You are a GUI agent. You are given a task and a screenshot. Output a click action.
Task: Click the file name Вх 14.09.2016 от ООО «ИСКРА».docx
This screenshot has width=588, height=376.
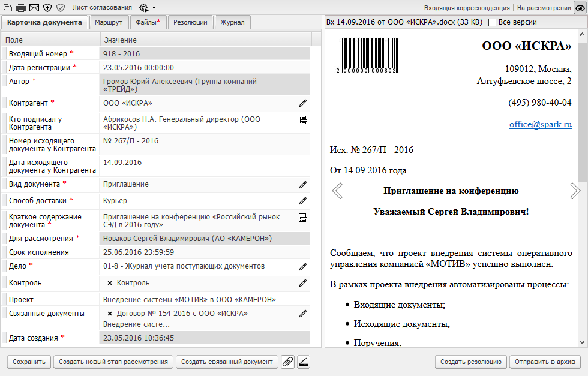[404, 22]
